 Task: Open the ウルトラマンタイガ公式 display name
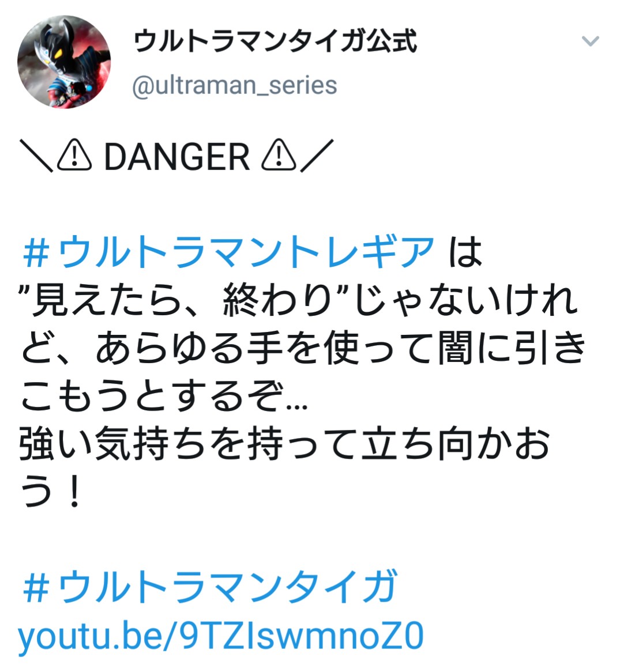(275, 41)
